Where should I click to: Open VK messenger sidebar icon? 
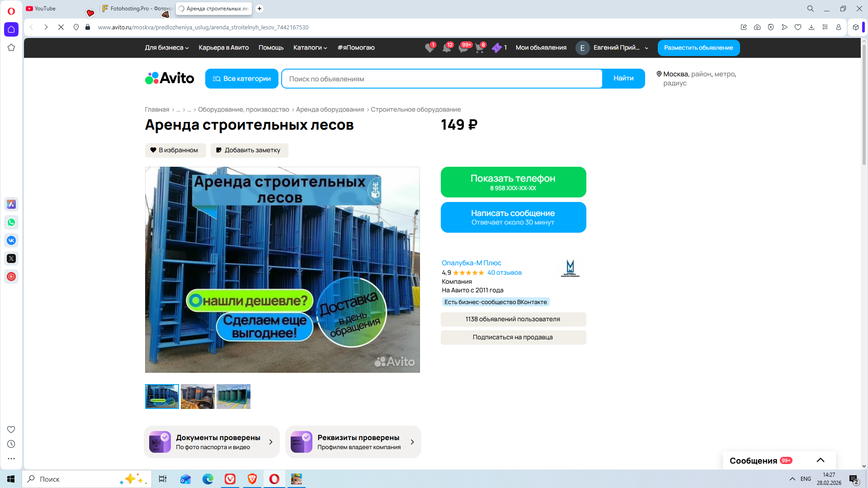[x=11, y=240]
